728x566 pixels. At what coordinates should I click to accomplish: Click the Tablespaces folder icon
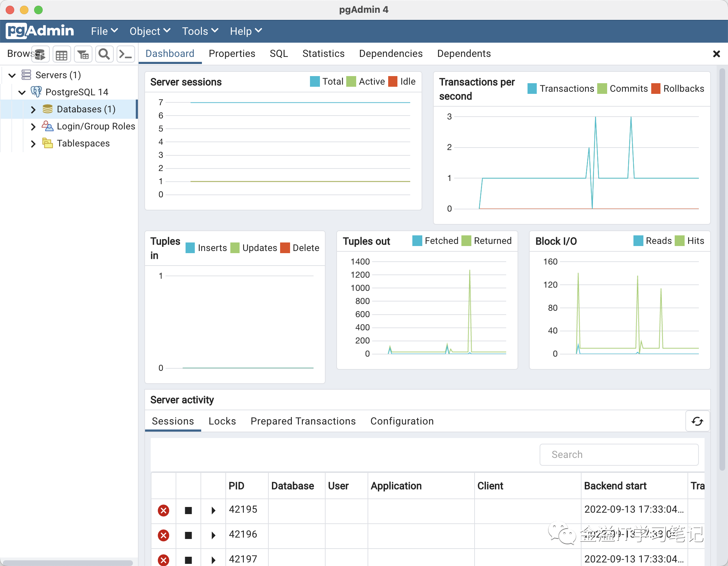pyautogui.click(x=47, y=143)
